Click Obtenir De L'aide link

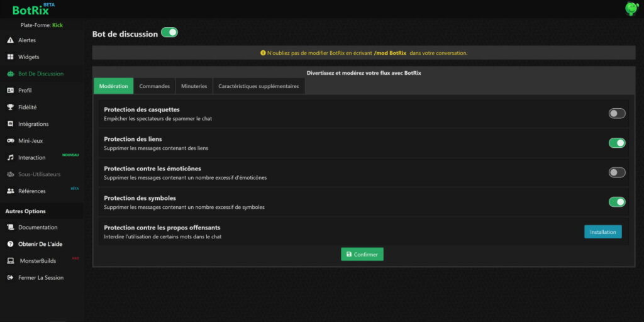coord(41,244)
